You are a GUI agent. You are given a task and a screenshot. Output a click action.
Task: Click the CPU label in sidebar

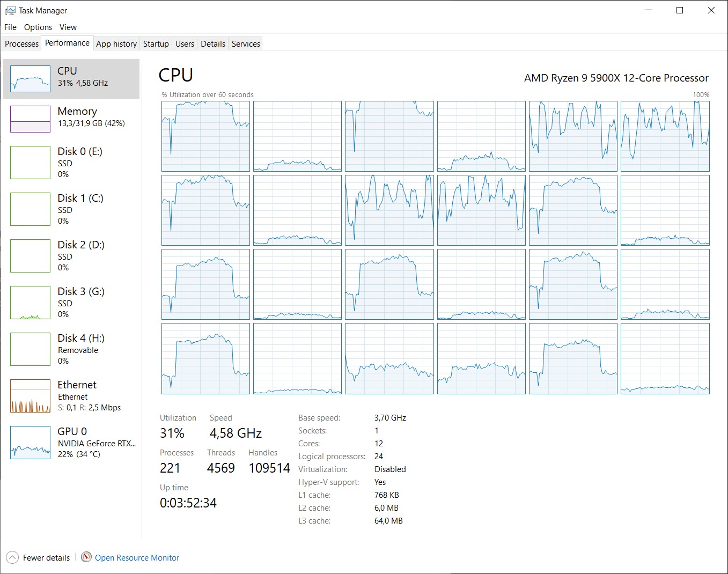(67, 71)
